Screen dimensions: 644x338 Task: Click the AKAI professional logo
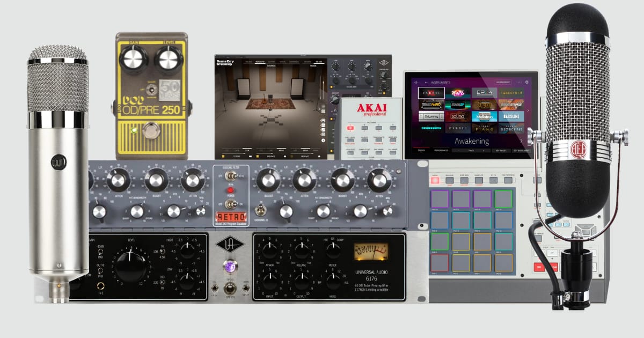coord(371,110)
